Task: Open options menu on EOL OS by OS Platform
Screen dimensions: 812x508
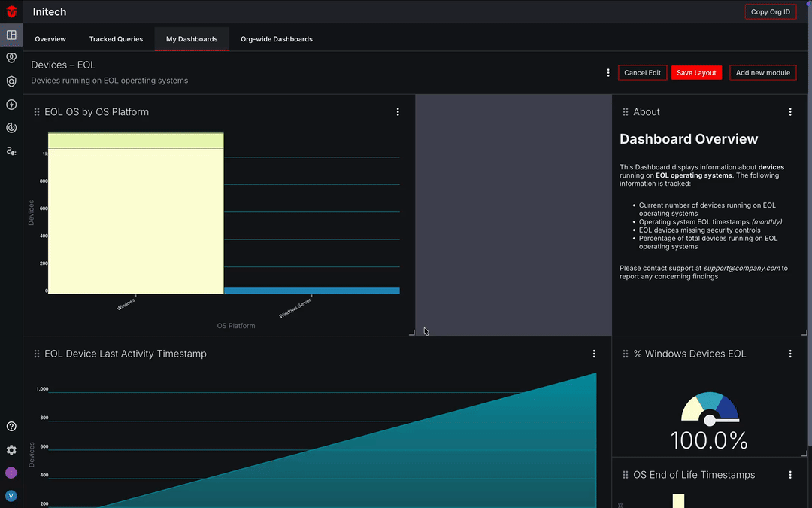Action: click(x=398, y=111)
